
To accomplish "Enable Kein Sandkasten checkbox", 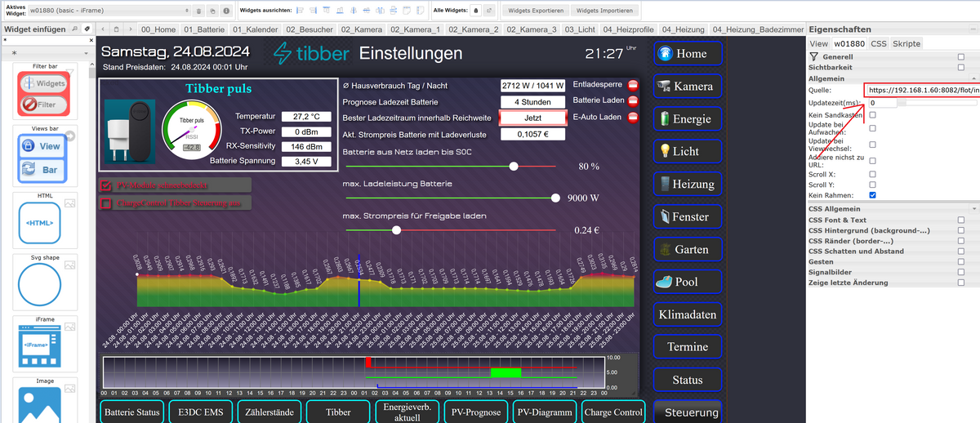I will click(873, 115).
